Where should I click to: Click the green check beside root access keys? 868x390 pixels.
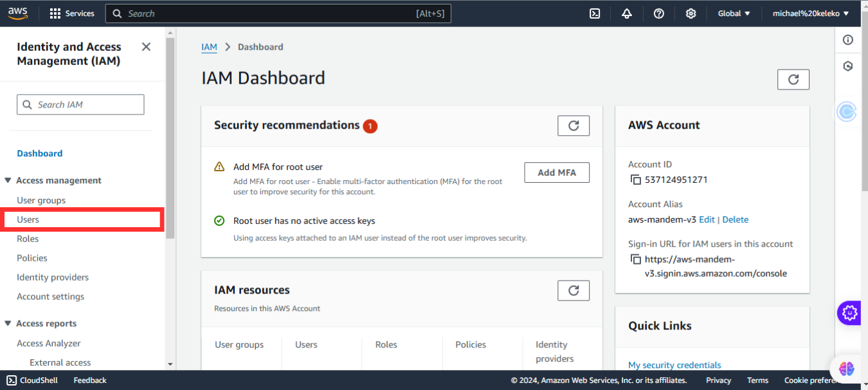tap(219, 221)
